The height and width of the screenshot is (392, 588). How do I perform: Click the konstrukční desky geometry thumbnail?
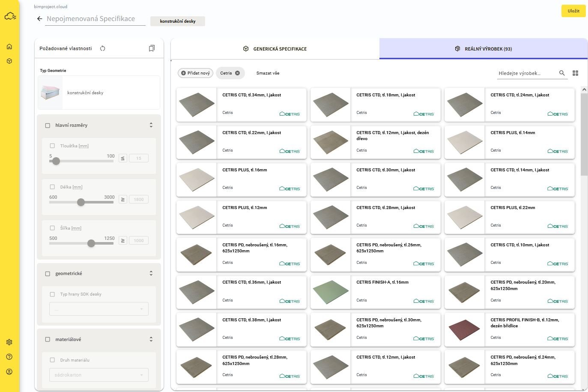pos(51,93)
